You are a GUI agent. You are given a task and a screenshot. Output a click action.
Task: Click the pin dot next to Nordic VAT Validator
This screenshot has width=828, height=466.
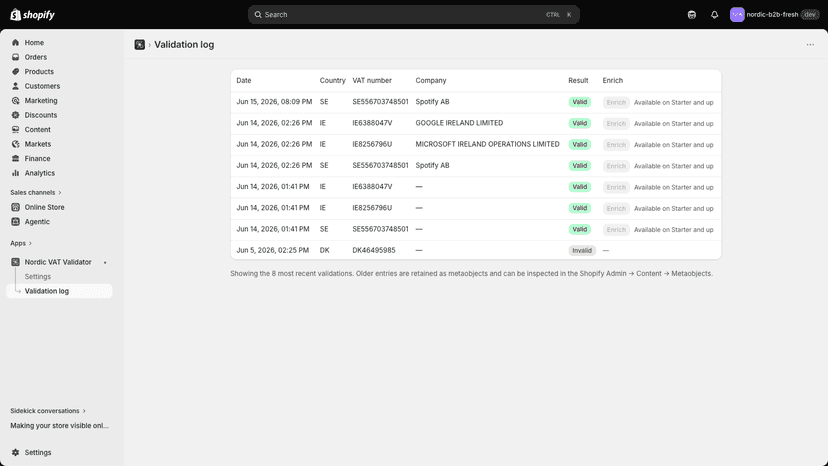(105, 263)
